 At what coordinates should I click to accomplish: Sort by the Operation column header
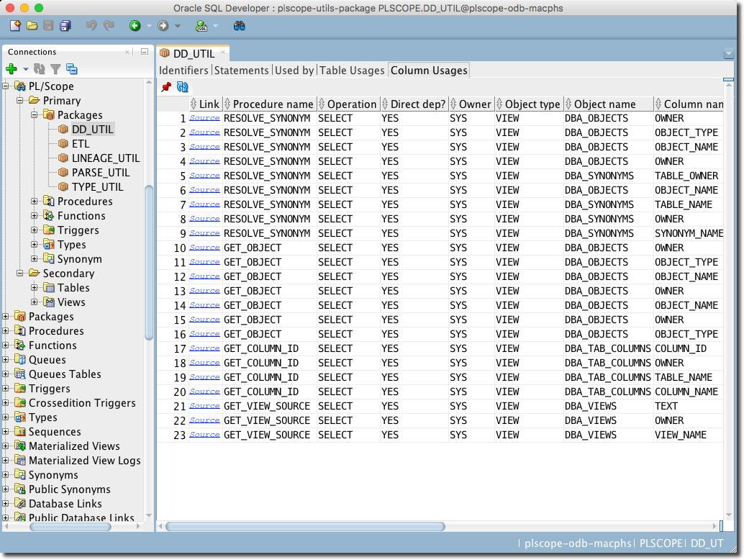[348, 104]
